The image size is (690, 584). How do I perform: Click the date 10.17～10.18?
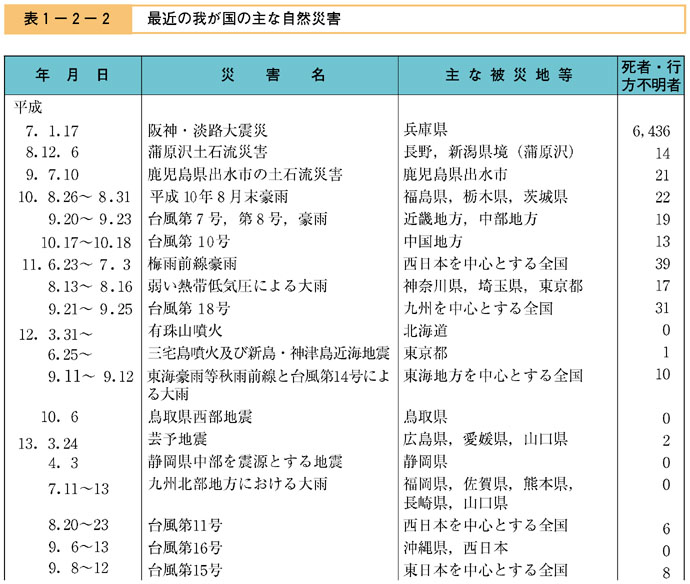[x=86, y=242]
